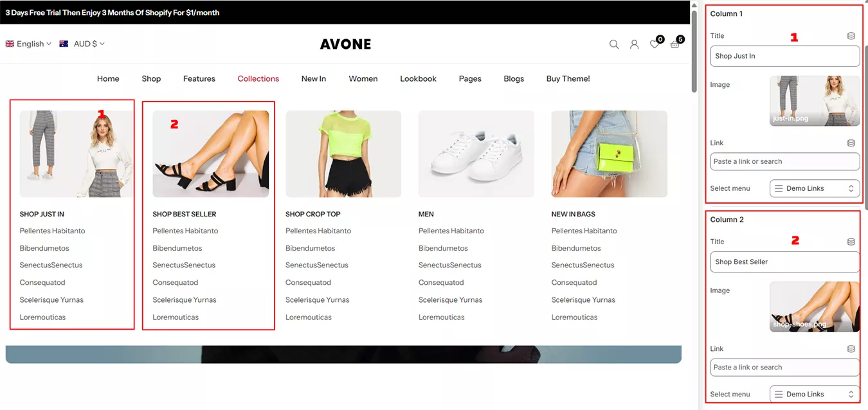The width and height of the screenshot is (868, 410).
Task: Open the wishlist heart icon
Action: (x=655, y=44)
